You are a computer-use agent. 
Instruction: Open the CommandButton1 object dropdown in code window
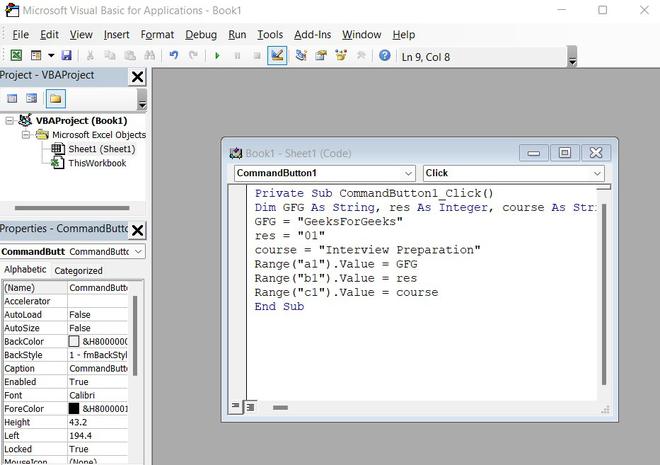tap(408, 173)
